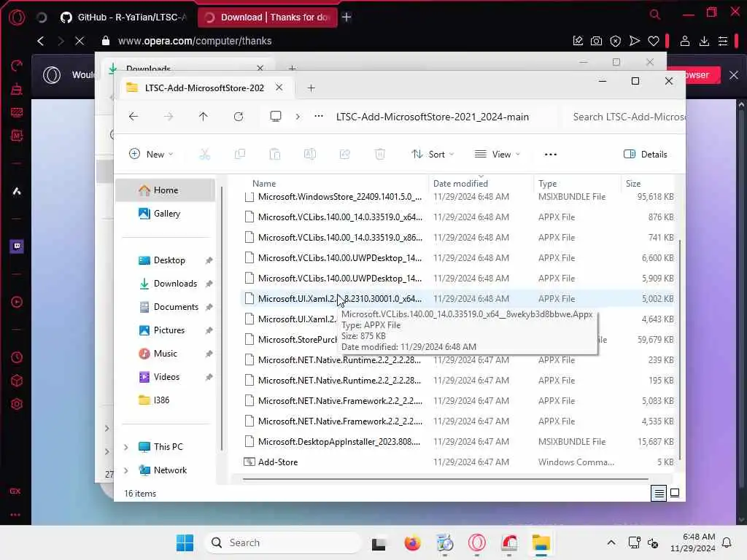Open File Explorer from taskbar
This screenshot has width=747, height=560.
(541, 542)
